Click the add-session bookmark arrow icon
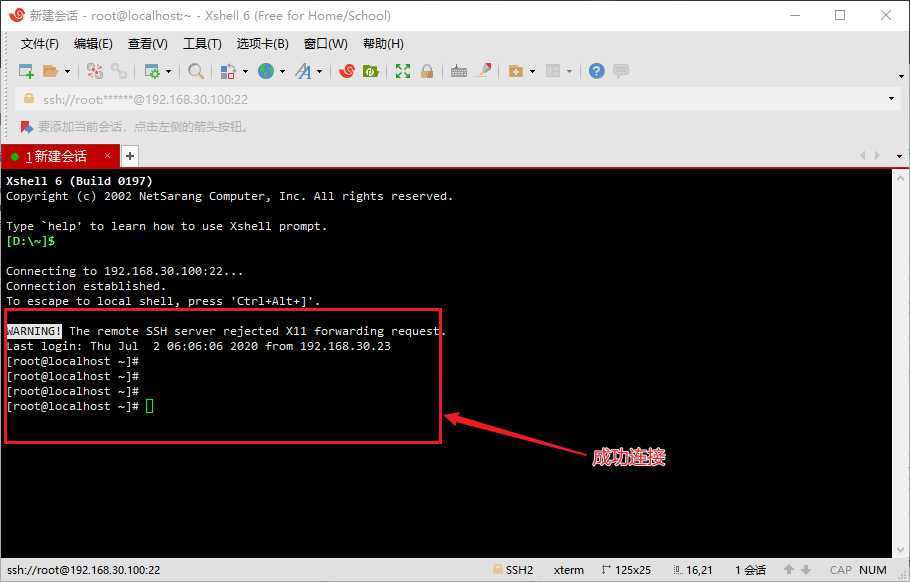The width and height of the screenshot is (910, 582). click(26, 126)
